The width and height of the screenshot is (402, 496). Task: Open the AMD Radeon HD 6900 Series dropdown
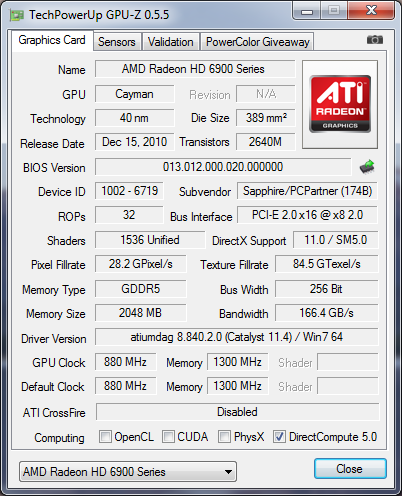click(128, 472)
